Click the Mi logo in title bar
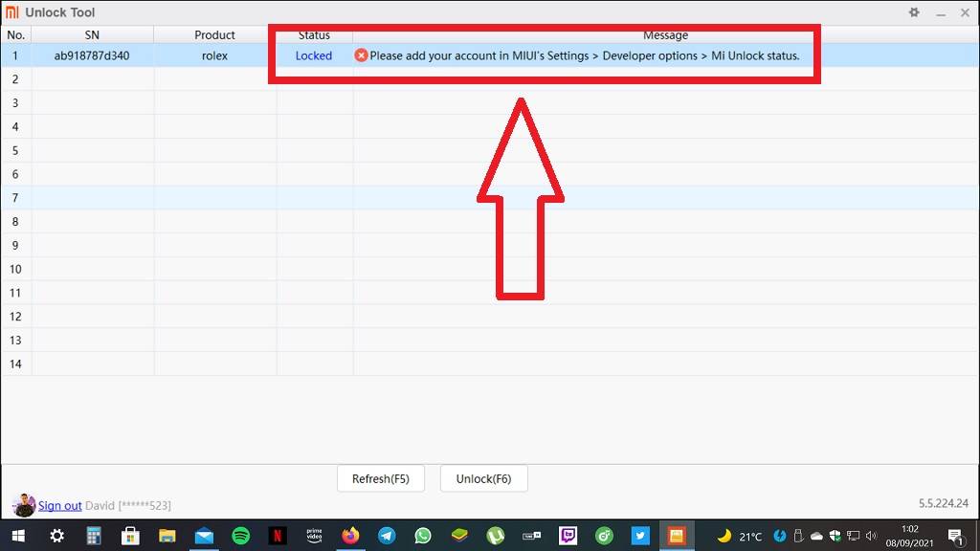Viewport: 980px width, 551px height. pyautogui.click(x=11, y=11)
